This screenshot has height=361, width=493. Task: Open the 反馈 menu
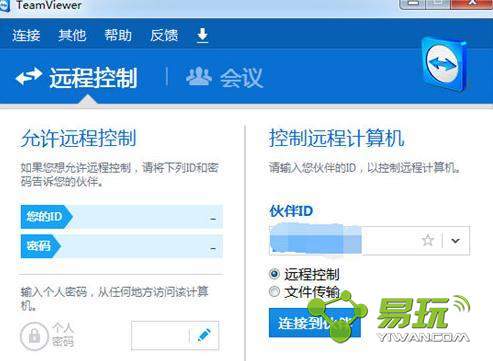coord(164,35)
